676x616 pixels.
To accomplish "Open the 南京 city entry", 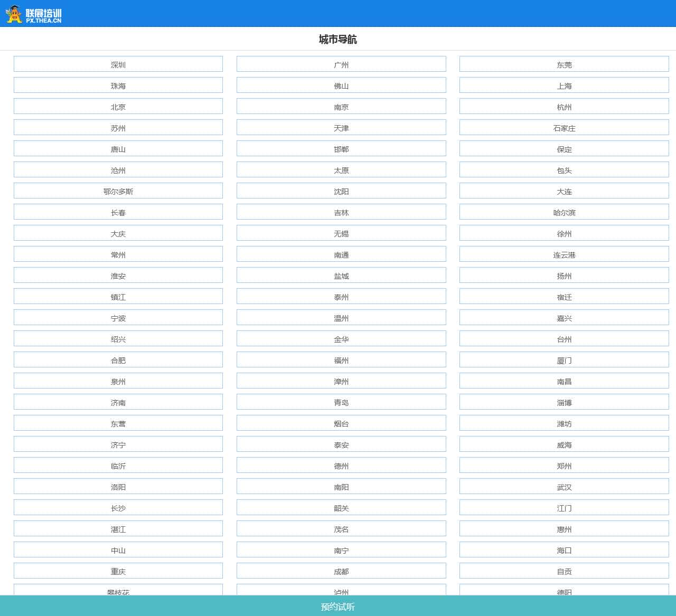I will [341, 107].
